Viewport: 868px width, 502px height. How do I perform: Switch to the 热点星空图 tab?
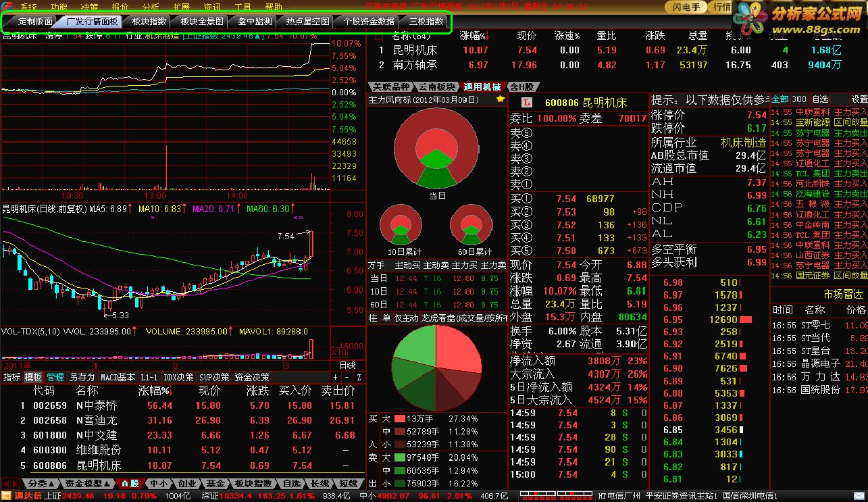[x=307, y=22]
